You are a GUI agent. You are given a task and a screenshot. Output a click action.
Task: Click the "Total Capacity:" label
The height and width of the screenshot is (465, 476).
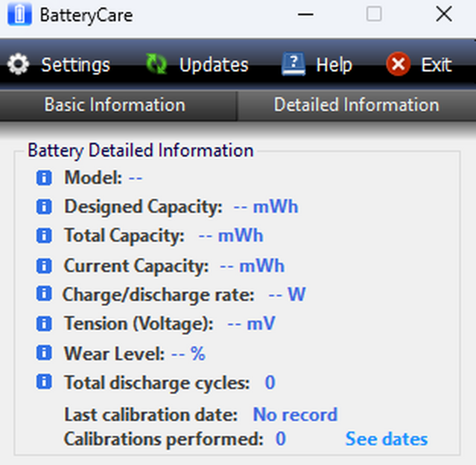coord(125,236)
